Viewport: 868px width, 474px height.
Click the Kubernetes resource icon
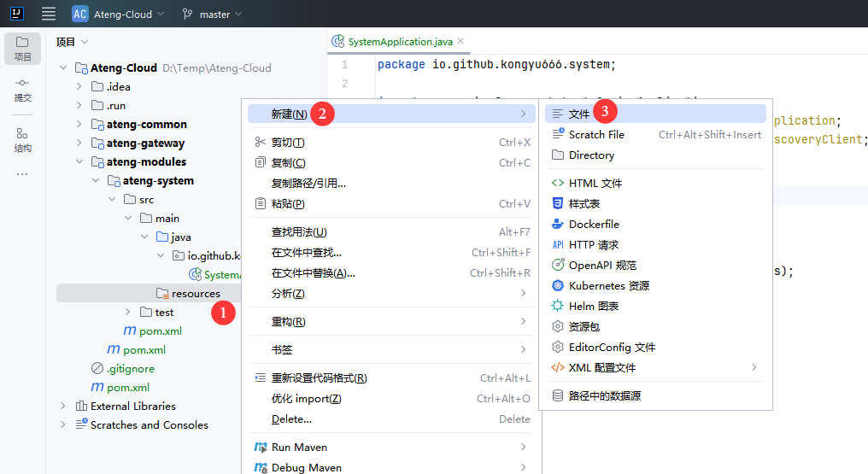(558, 285)
